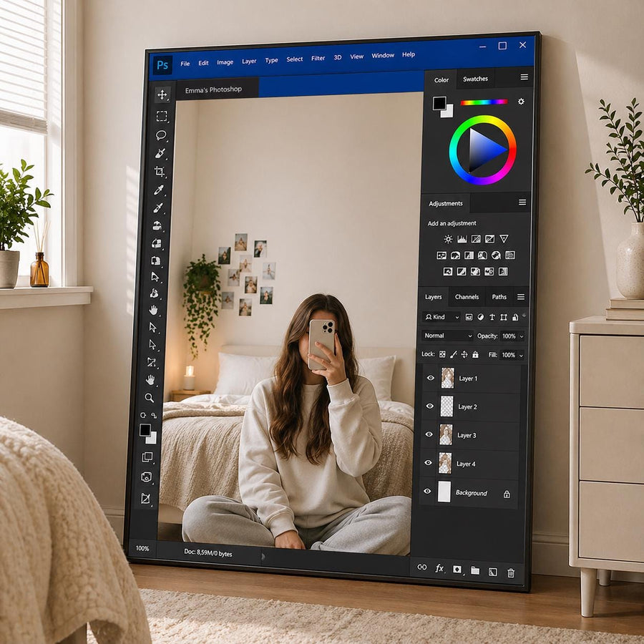Add a layer mask
Viewport: 644px width, 644px height.
pos(457,570)
